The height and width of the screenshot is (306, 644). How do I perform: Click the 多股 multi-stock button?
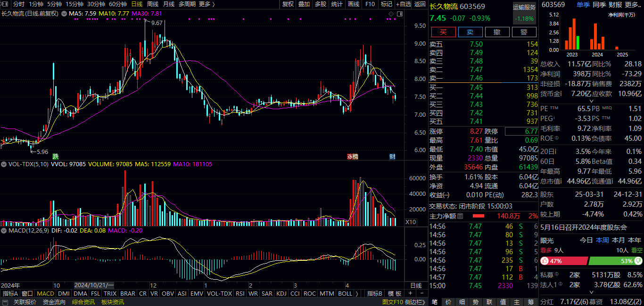[321, 4]
